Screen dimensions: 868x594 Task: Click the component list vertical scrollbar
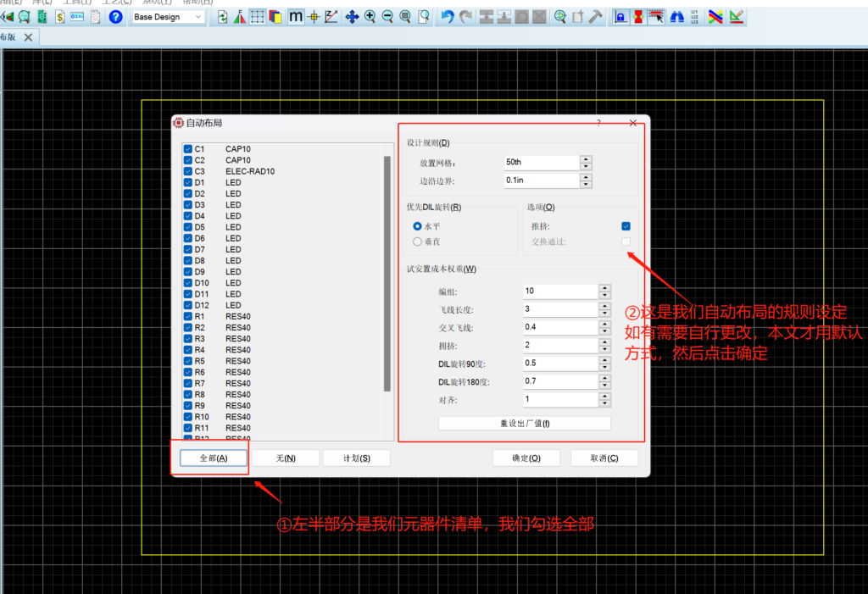click(x=387, y=273)
